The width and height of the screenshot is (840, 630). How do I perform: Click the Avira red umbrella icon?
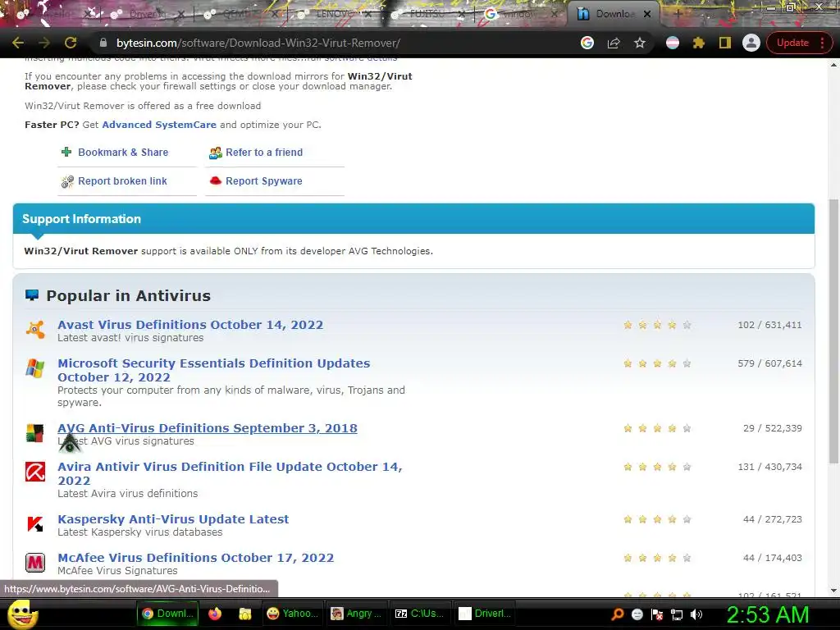click(35, 472)
